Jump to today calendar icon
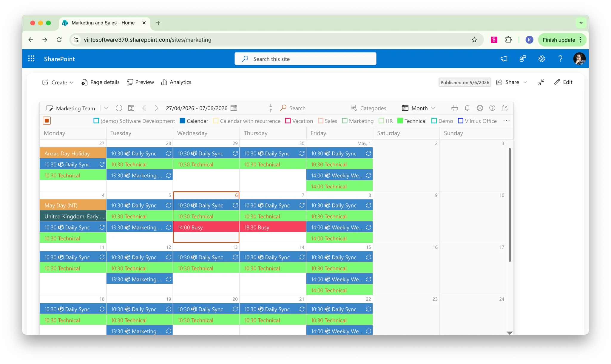Viewport: 611px width, 364px height. coord(131,108)
